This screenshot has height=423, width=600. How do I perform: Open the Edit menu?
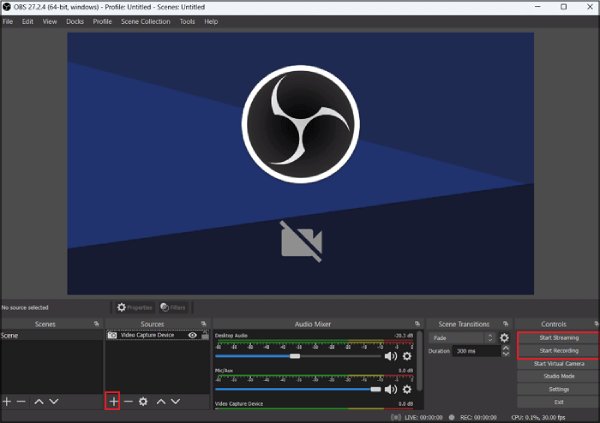click(x=28, y=21)
